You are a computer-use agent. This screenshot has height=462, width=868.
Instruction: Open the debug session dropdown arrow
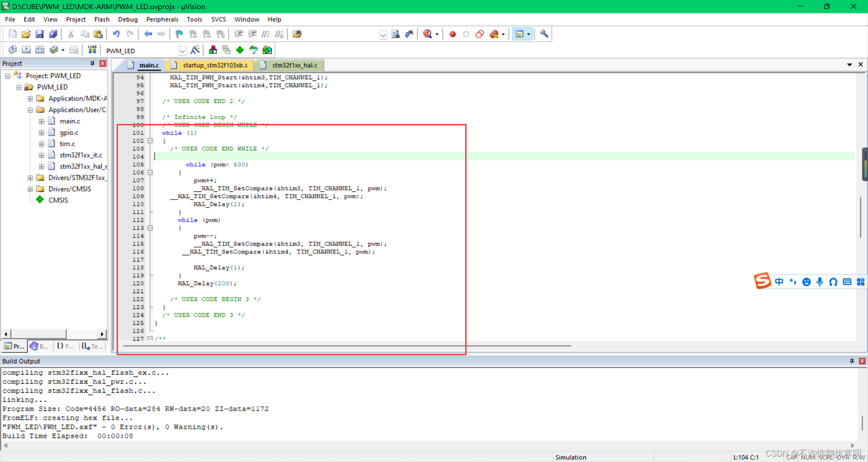[437, 34]
